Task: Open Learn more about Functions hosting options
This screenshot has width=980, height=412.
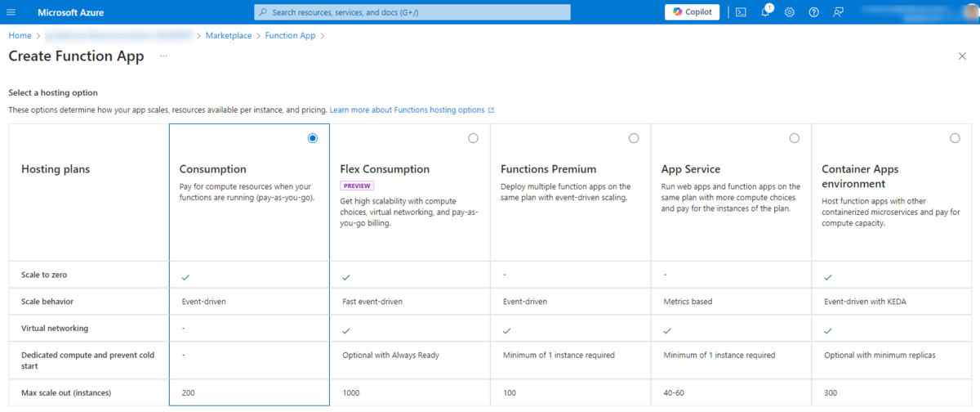Action: (412, 110)
